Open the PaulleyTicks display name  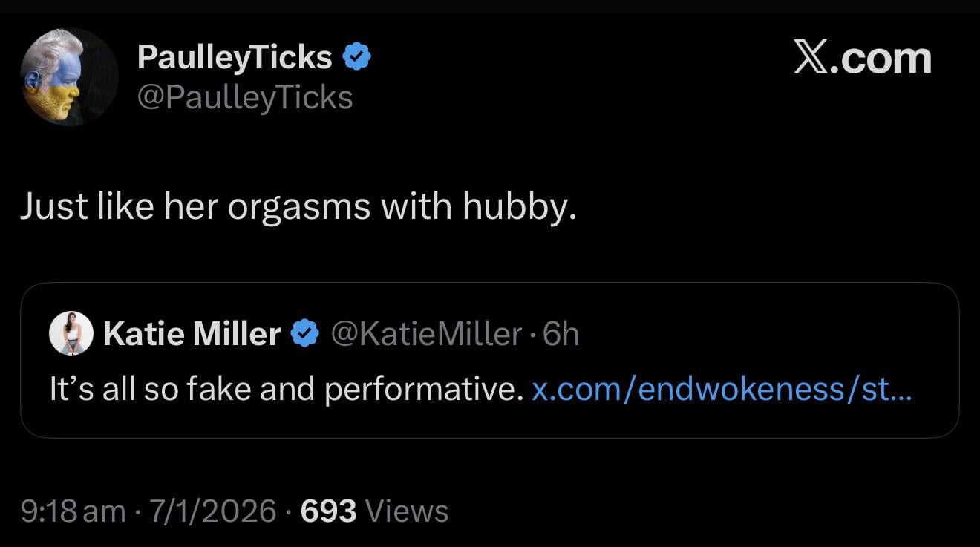(x=235, y=57)
